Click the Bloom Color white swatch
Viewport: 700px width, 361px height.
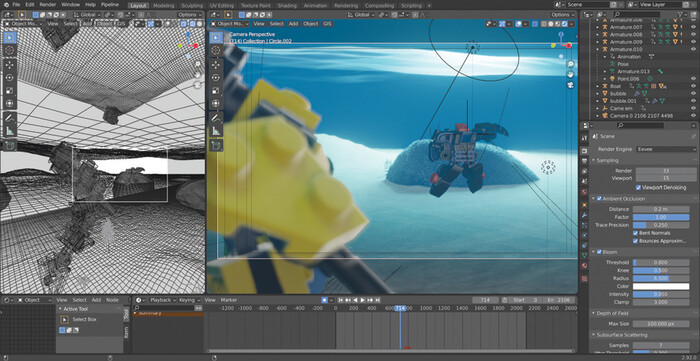(x=661, y=286)
